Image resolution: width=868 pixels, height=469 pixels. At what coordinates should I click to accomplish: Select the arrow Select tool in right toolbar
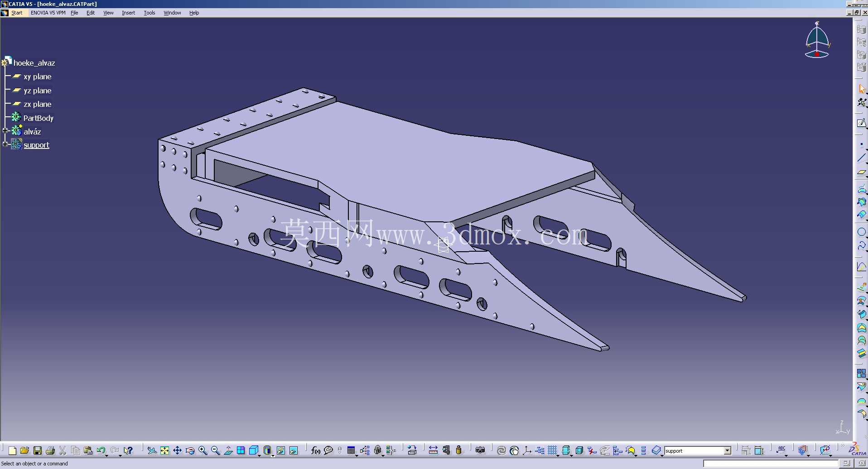pyautogui.click(x=862, y=89)
